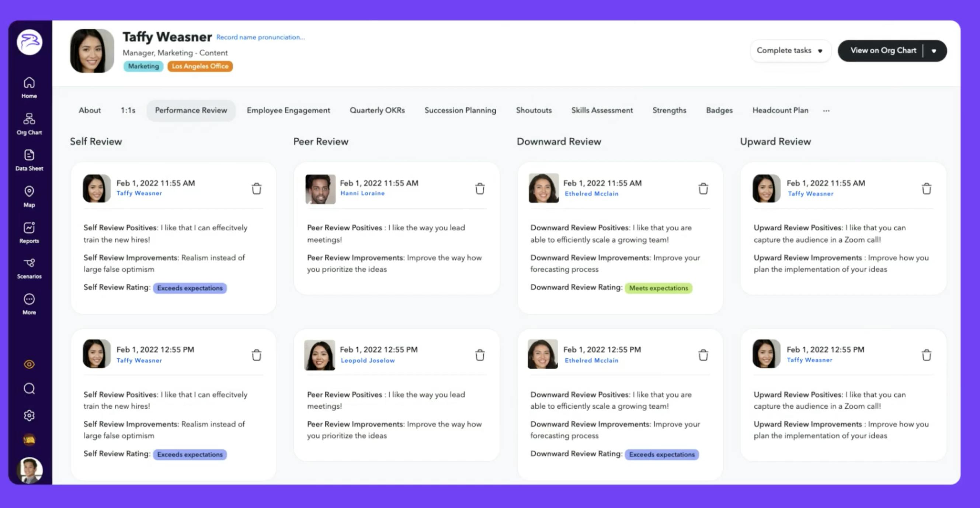Click the search magnifier icon in sidebar
This screenshot has height=508, width=980.
[29, 388]
